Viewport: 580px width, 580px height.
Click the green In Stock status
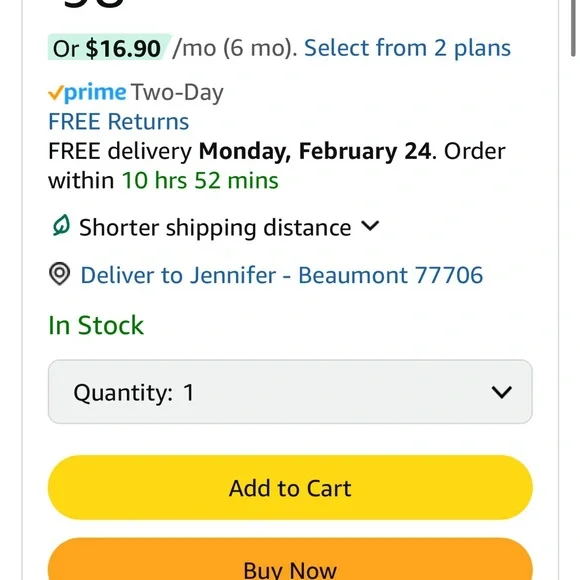[96, 325]
